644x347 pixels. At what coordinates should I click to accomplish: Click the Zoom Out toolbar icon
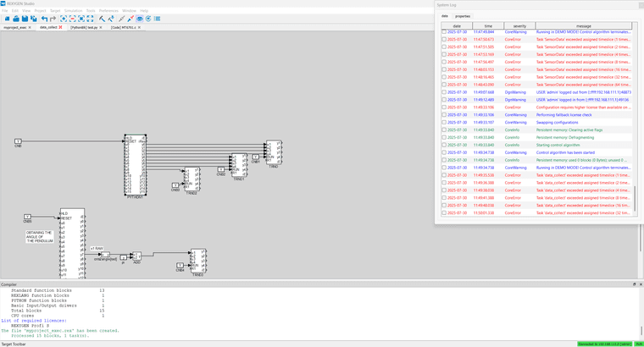coord(73,19)
